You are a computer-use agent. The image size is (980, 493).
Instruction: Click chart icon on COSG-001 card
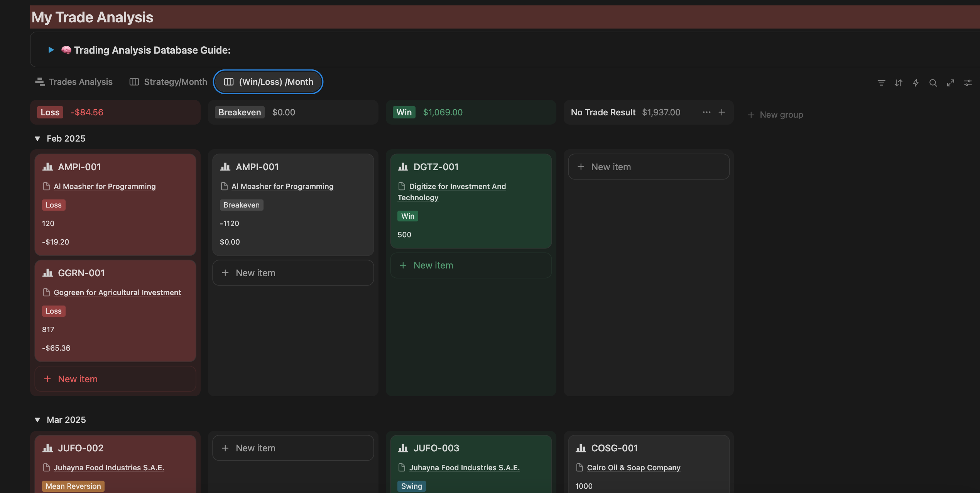pyautogui.click(x=581, y=448)
